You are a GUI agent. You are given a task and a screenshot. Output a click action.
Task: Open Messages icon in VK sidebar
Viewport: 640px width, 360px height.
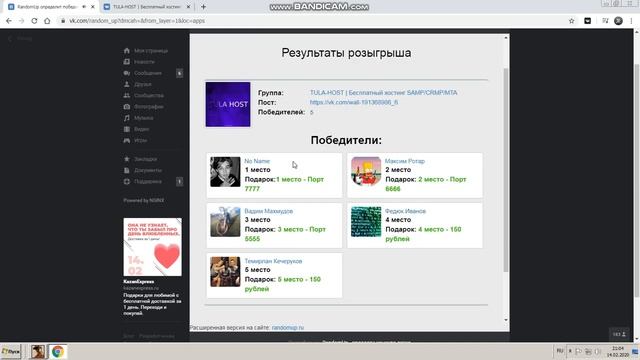(x=127, y=73)
